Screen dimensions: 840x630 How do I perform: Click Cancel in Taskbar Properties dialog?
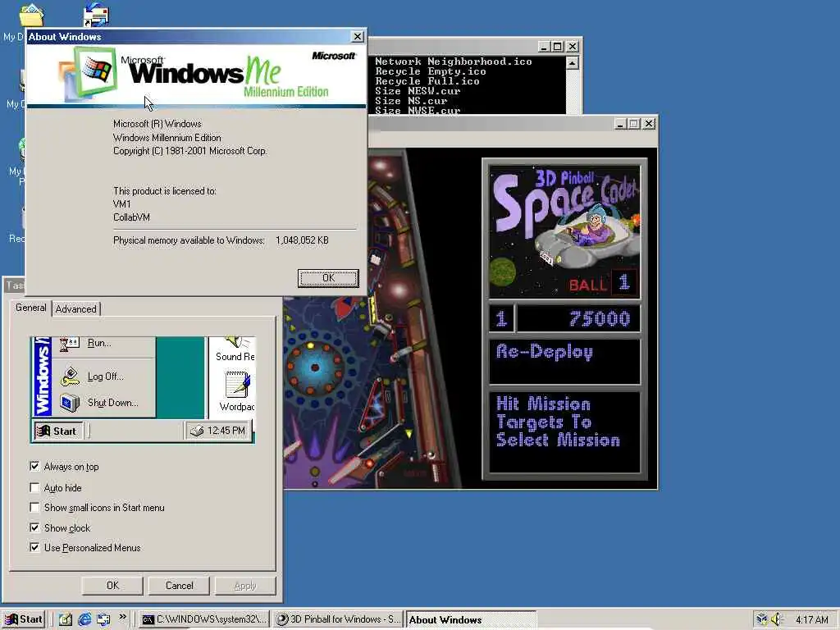tap(180, 586)
